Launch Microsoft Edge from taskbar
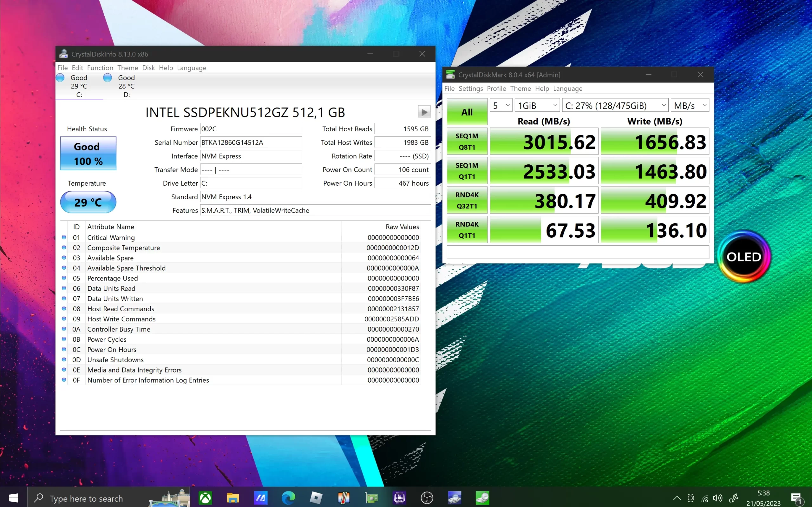 coord(288,497)
